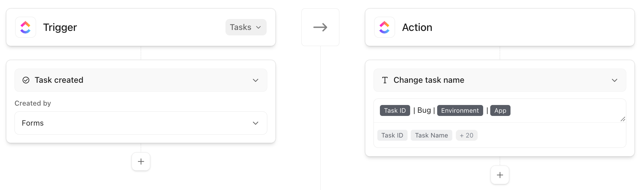Select the App token in the name field
Screen dimensions: 644x190
pos(500,110)
